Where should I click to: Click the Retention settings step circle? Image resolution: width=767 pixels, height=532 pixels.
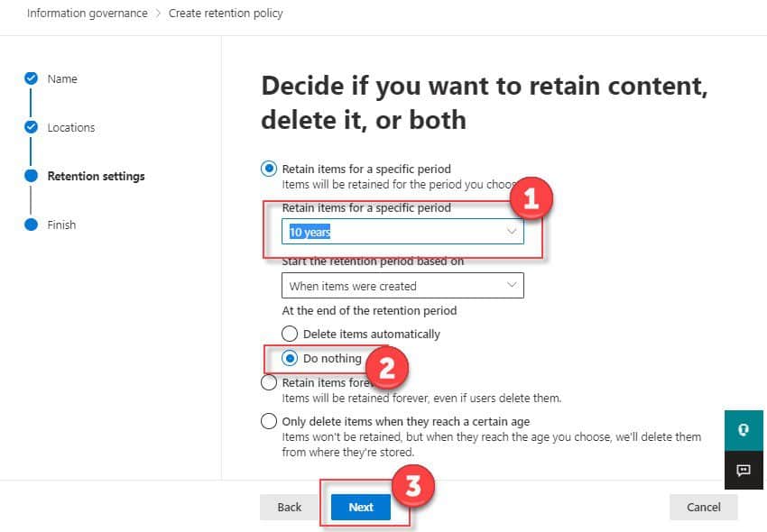point(31,176)
